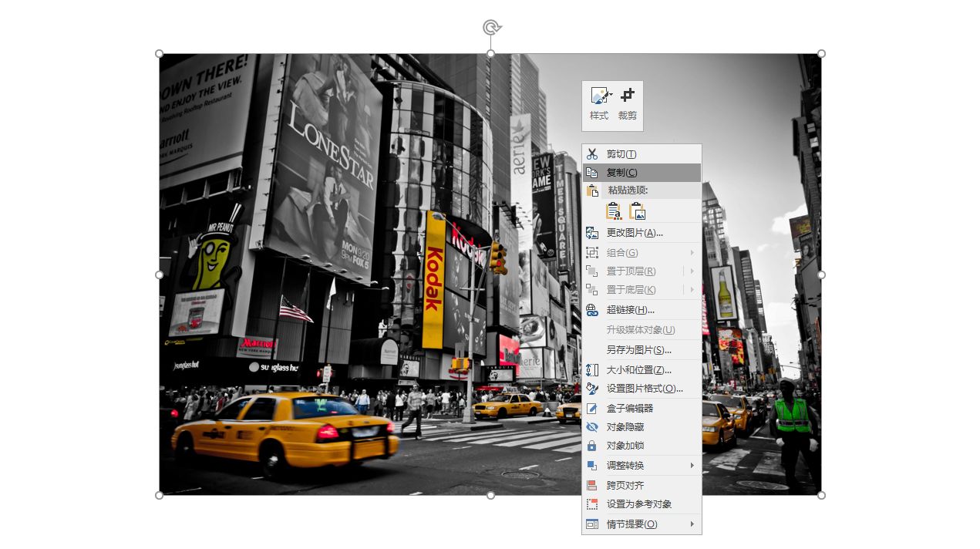The width and height of the screenshot is (980, 549).
Task: Open 超链接(H)... hyperlink dialog
Action: pyautogui.click(x=642, y=310)
